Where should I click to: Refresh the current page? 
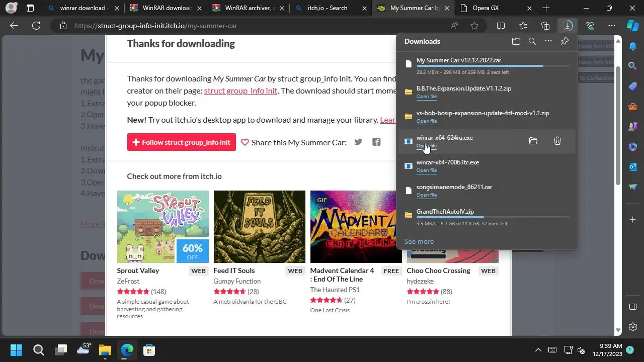(x=36, y=26)
